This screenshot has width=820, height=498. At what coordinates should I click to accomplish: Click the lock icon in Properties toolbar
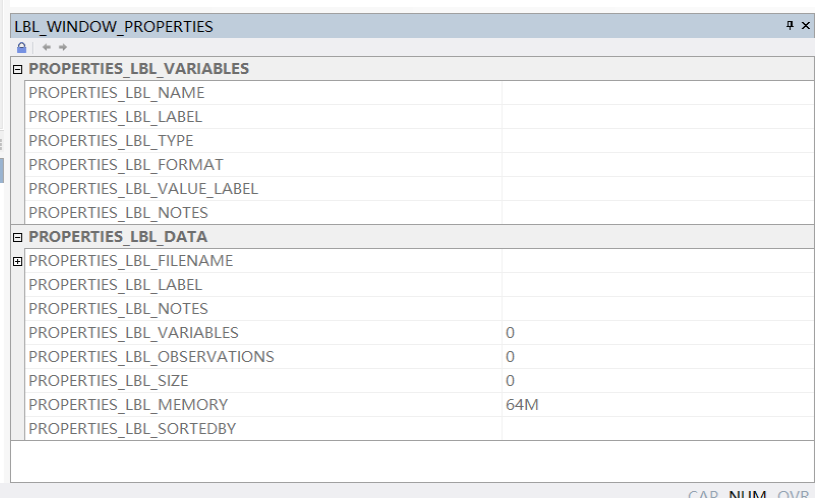point(22,47)
